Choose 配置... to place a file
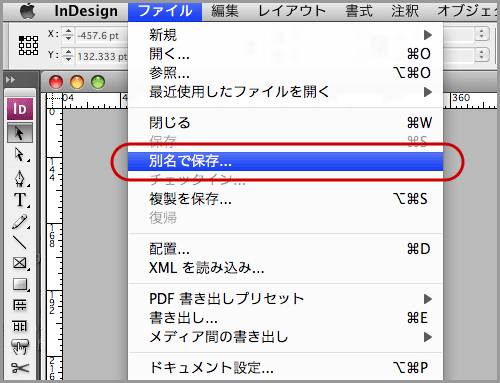 coord(286,249)
